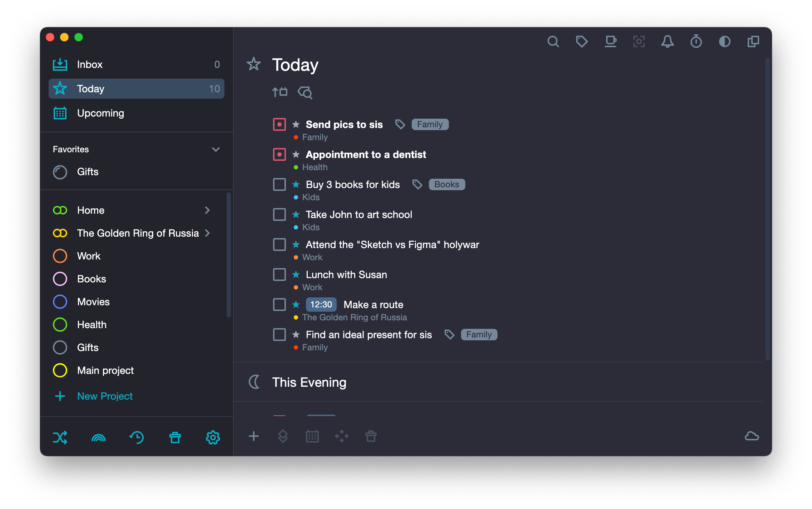Click the 12:30 time badge
Image resolution: width=812 pixels, height=509 pixels.
coord(321,305)
